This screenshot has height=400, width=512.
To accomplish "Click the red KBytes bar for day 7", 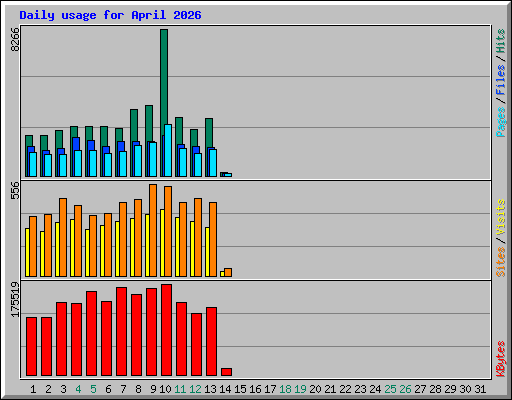I will pyautogui.click(x=121, y=332).
